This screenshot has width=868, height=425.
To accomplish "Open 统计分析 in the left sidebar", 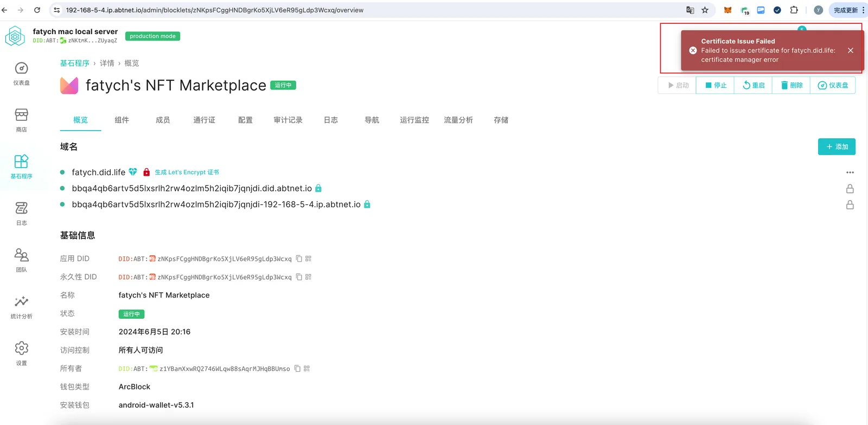I will 21,307.
